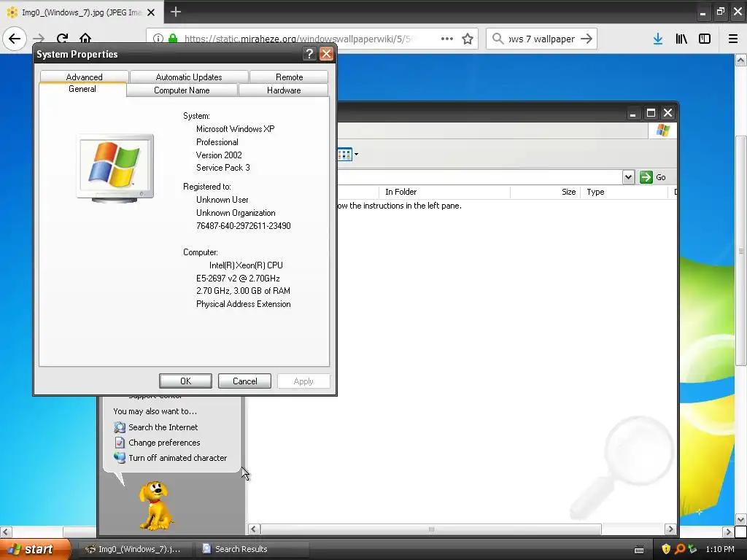
Task: Go back in Firefox browser
Action: tap(15, 39)
